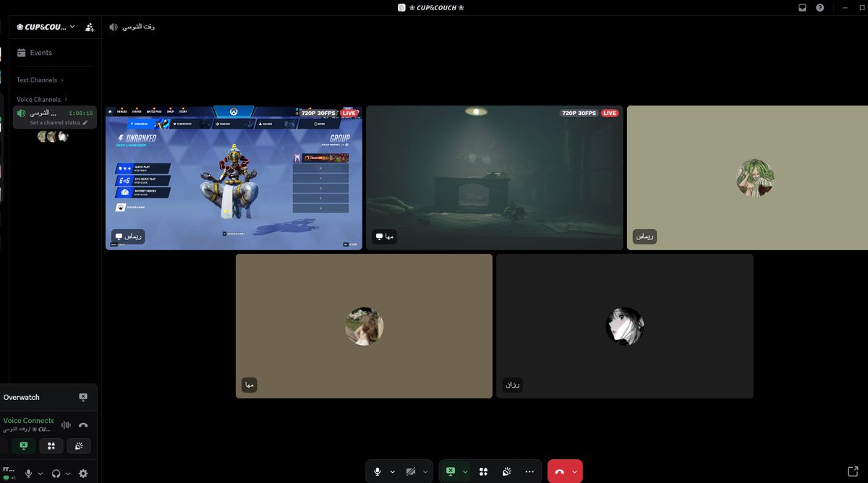This screenshot has width=868, height=483.
Task: Disconnect via phone icon beside Voice Connected
Action: point(83,425)
